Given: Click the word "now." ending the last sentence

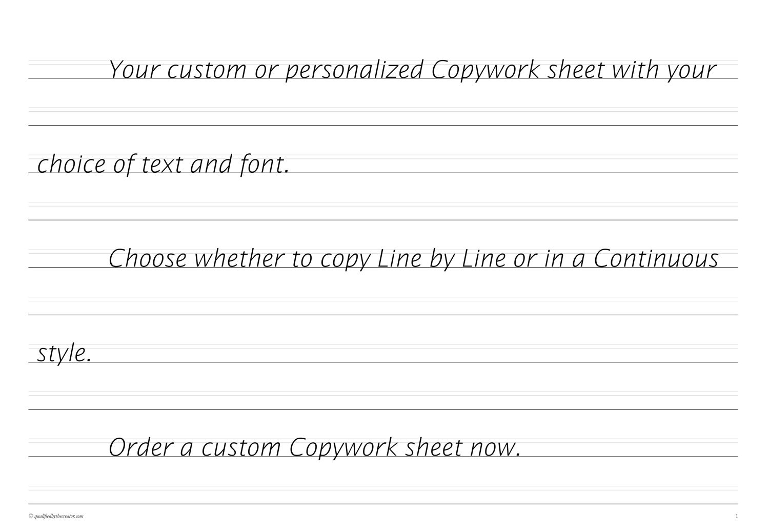Looking at the screenshot, I should tap(496, 449).
